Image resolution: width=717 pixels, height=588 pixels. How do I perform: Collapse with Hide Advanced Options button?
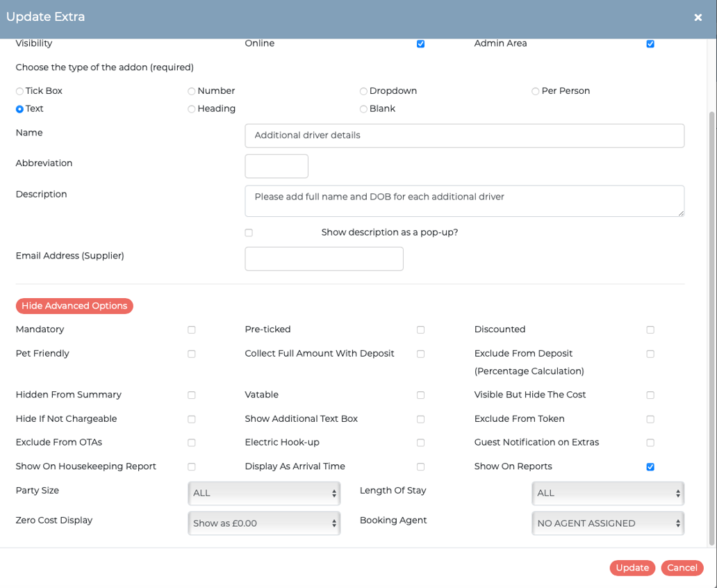pyautogui.click(x=74, y=306)
